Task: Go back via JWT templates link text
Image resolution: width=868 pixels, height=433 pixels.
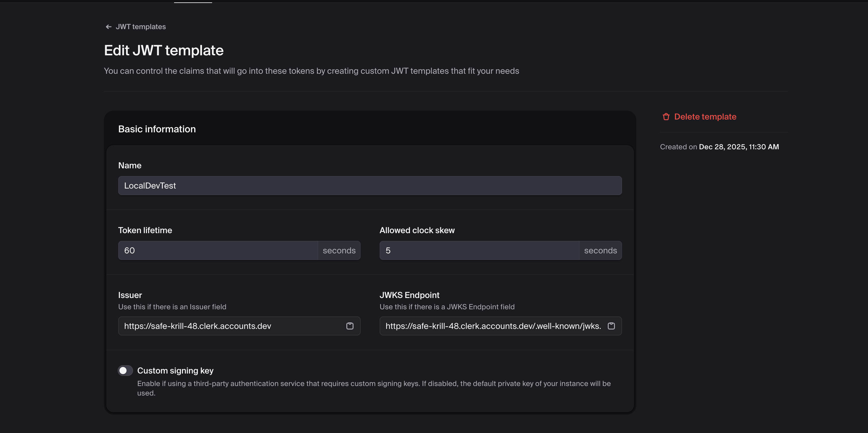Action: [141, 27]
